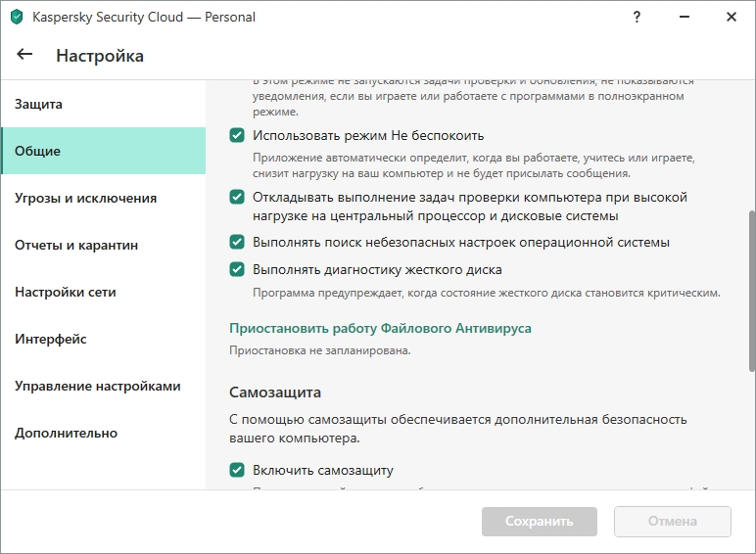
Task: Click the 'Самозащита' heading text
Action: 275,392
